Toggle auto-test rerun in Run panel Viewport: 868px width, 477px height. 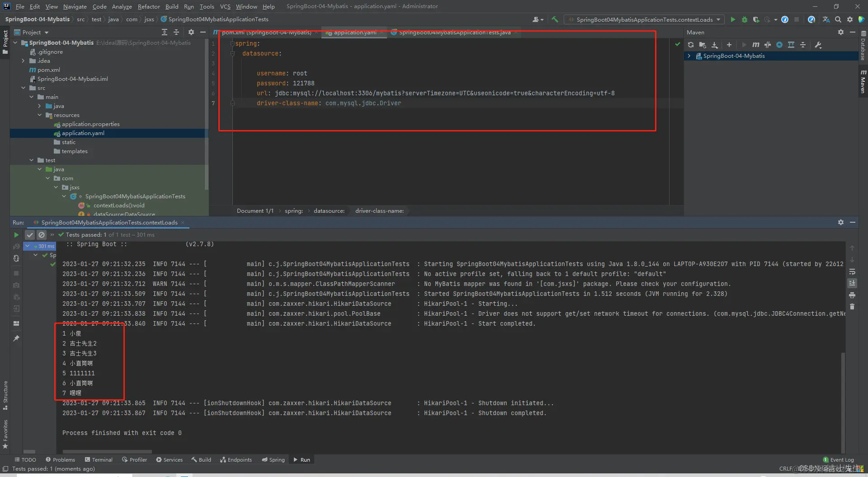[16, 258]
